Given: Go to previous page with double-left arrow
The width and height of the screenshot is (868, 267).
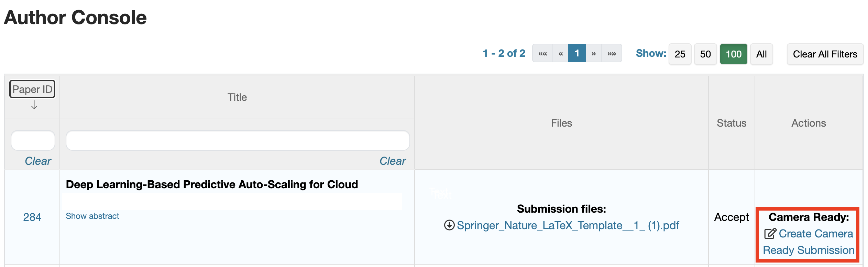Looking at the screenshot, I should tap(561, 53).
